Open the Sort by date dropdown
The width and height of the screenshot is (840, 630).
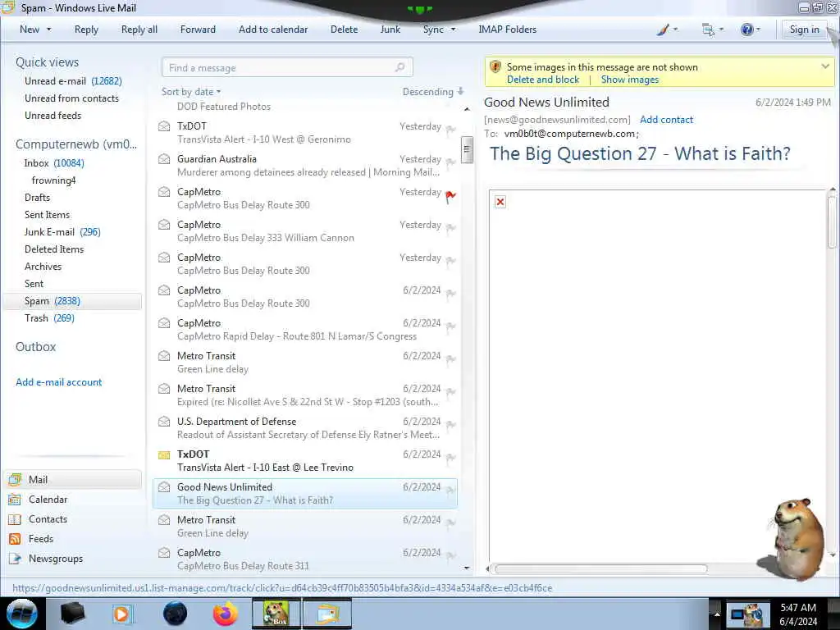191,92
